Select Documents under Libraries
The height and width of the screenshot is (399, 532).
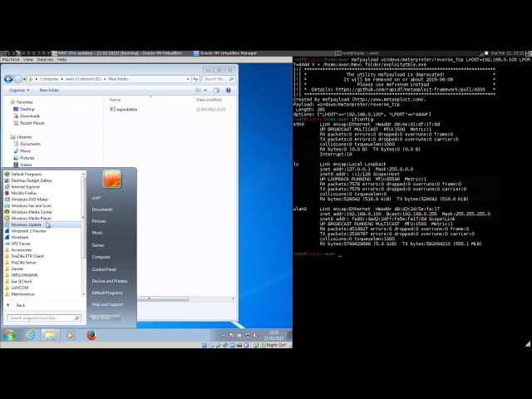click(x=30, y=144)
